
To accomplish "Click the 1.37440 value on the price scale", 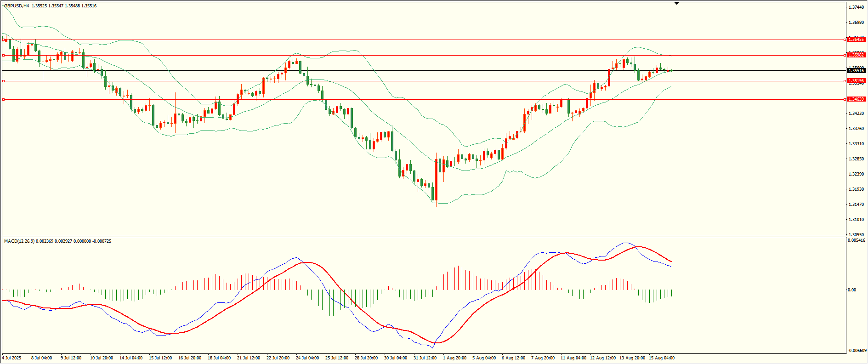I will tap(856, 7).
